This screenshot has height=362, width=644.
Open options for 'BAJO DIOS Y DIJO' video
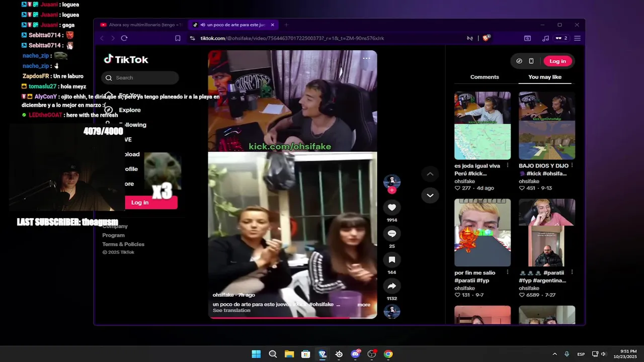[x=572, y=165]
